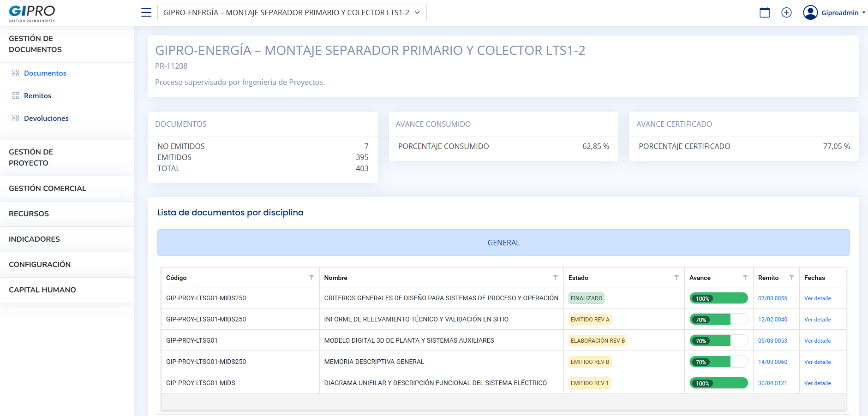Click Ver detalle for MEMORIA DESCRIPTIVA row

817,362
